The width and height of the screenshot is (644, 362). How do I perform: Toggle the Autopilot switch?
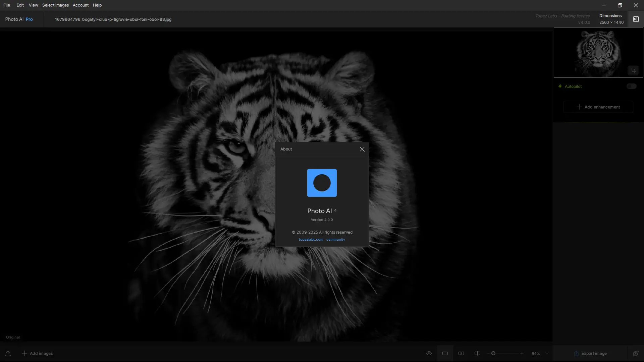pos(631,86)
